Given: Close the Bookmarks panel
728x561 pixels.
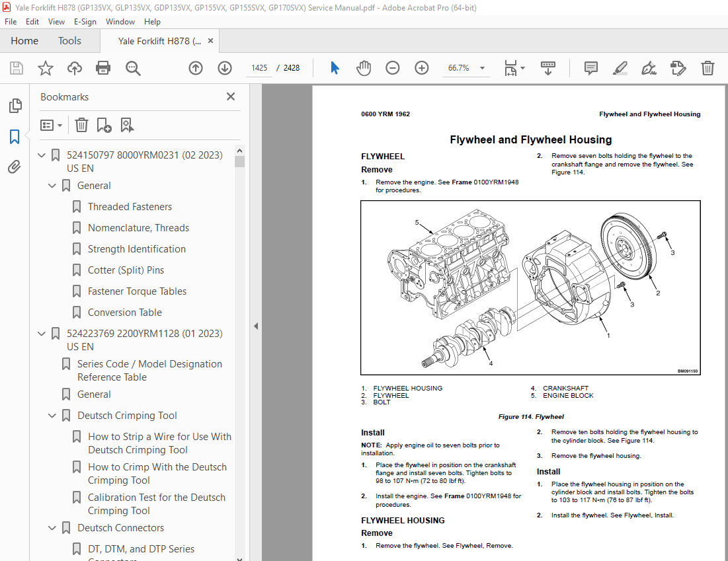Looking at the screenshot, I should coord(231,96).
